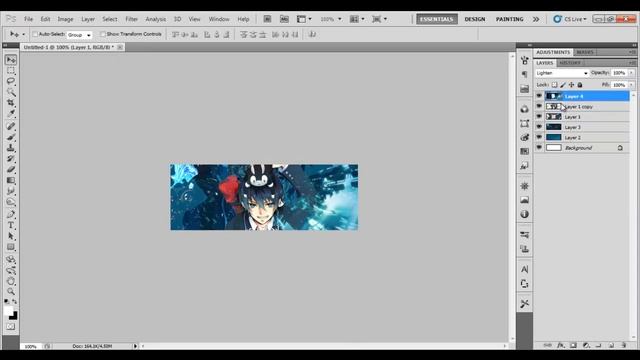Viewport: 640px width, 360px height.
Task: Toggle lock position icon
Action: coord(571,85)
